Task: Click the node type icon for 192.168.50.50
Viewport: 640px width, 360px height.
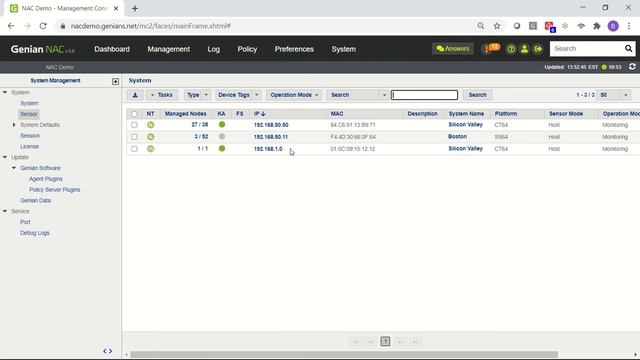Action: [x=151, y=125]
